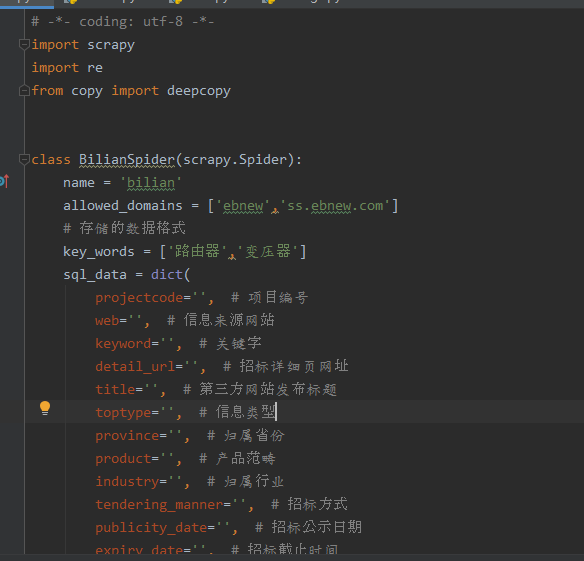Collapse the fold marker at from copy line
The image size is (584, 561).
24,91
